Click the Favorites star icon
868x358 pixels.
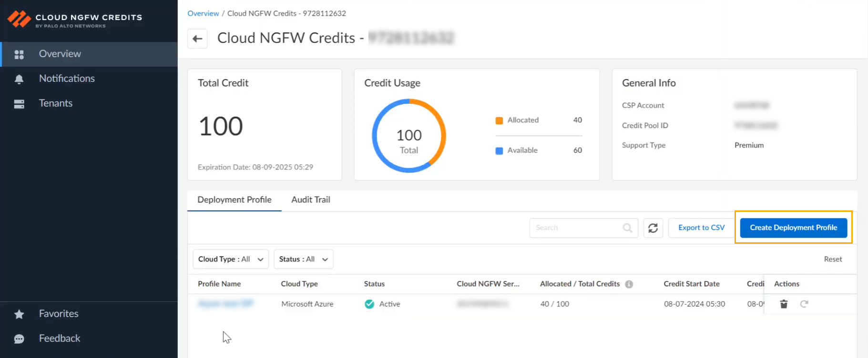point(19,314)
